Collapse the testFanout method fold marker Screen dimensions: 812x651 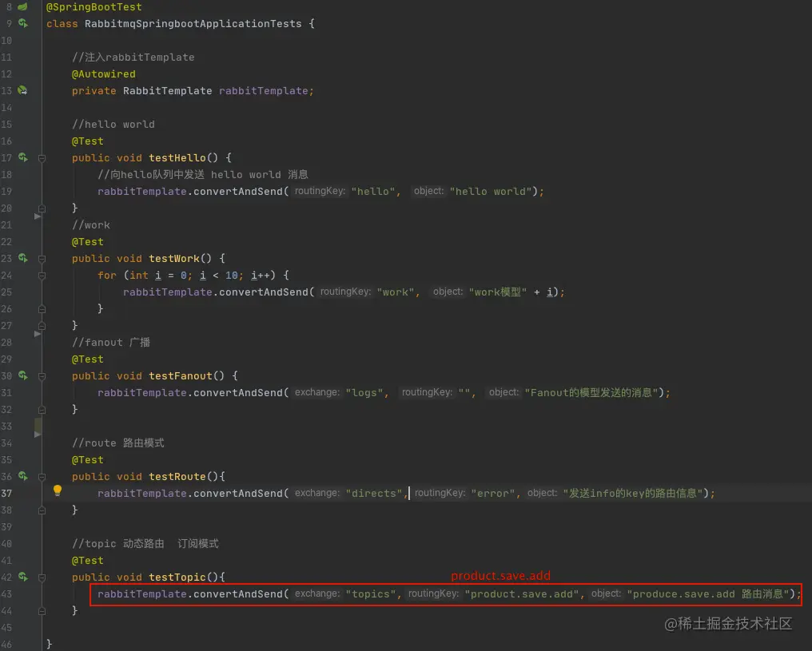tap(42, 376)
